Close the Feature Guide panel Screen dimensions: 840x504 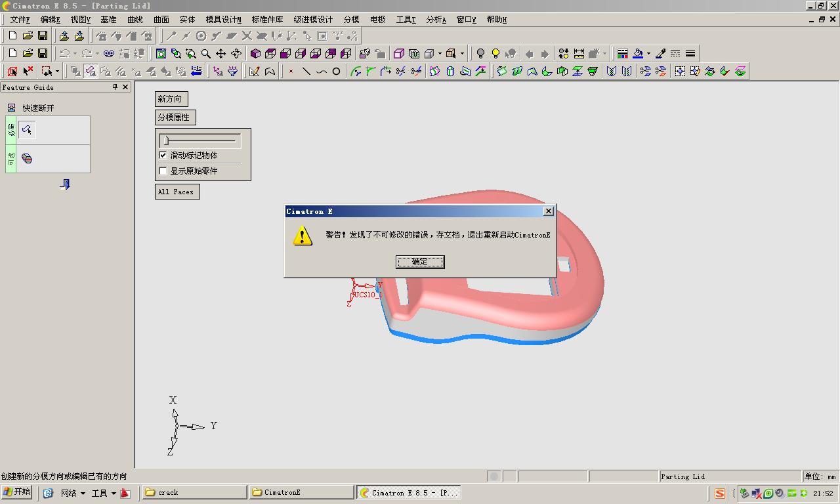coord(125,87)
